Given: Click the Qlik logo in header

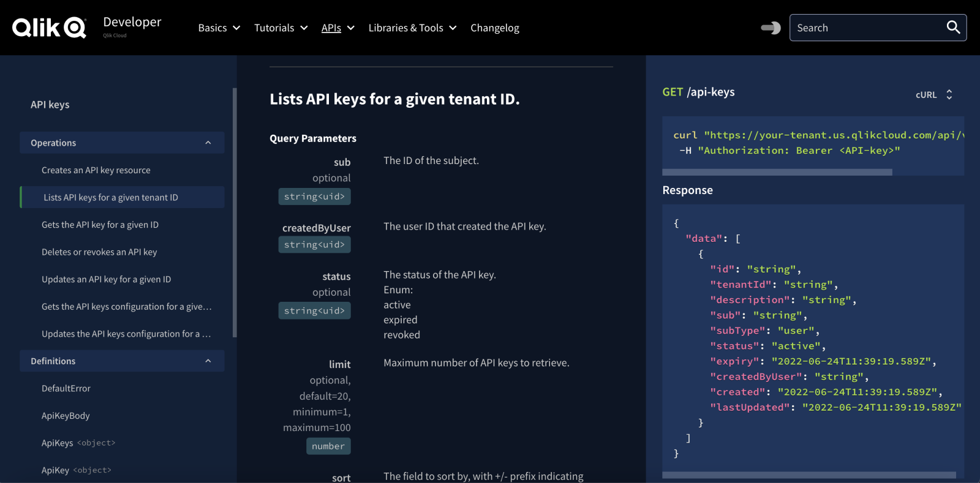Looking at the screenshot, I should pos(49,28).
